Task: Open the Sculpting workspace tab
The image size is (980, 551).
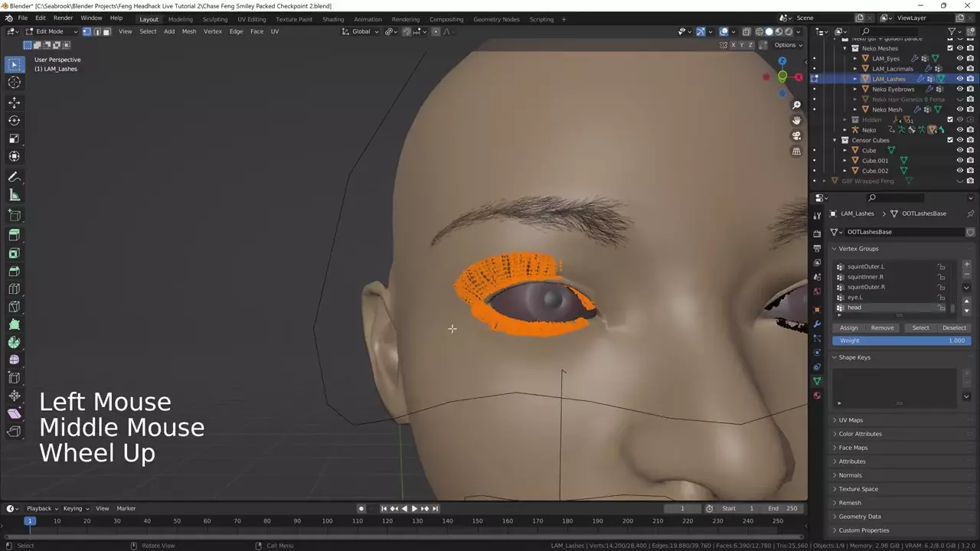Action: point(214,19)
